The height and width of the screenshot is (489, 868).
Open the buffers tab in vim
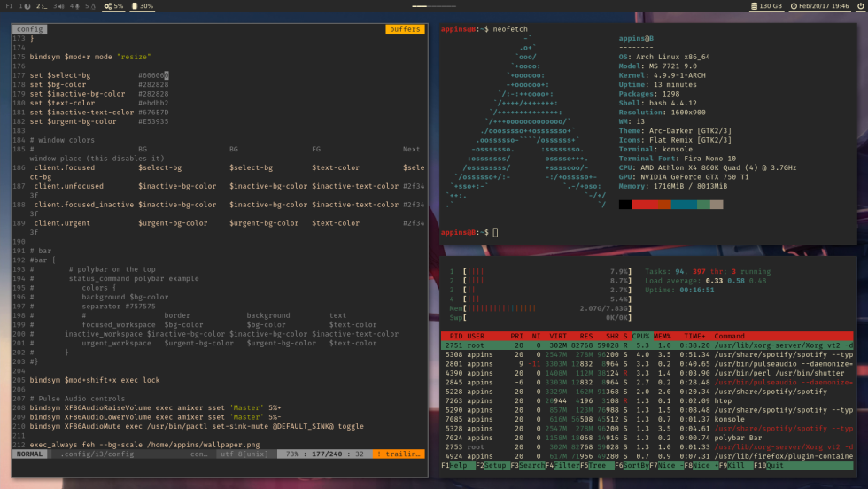click(x=405, y=29)
